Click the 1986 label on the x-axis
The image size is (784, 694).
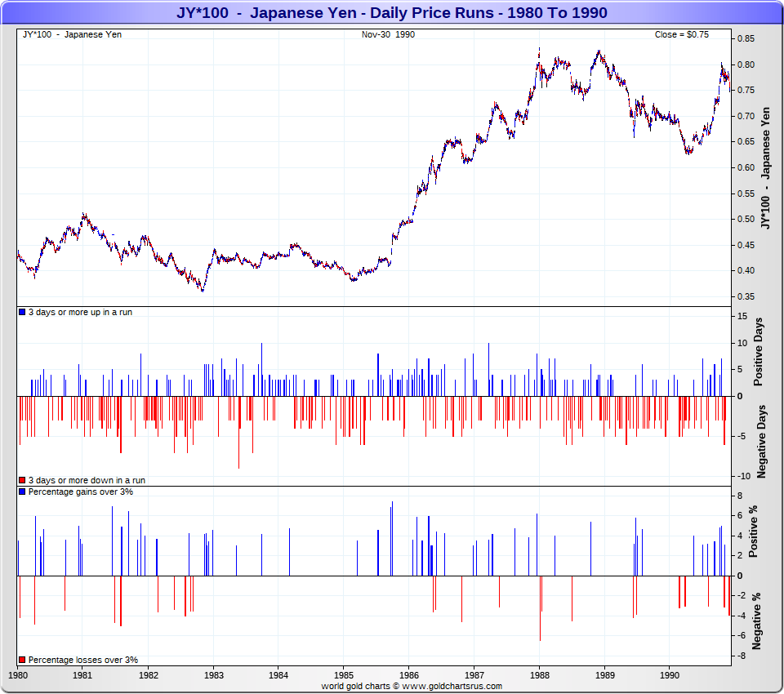409,675
